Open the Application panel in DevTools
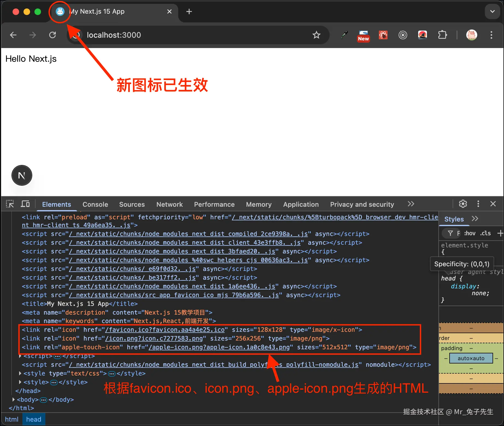Viewport: 504px width, 426px height. [x=301, y=204]
